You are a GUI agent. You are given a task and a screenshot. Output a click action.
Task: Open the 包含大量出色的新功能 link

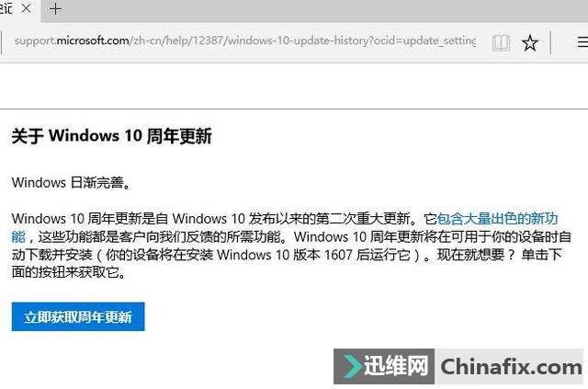tap(498, 219)
